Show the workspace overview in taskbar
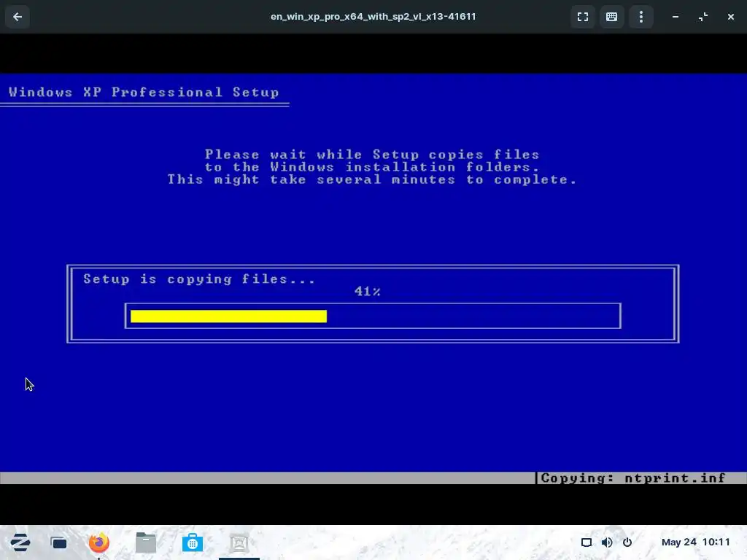 pyautogui.click(x=59, y=542)
